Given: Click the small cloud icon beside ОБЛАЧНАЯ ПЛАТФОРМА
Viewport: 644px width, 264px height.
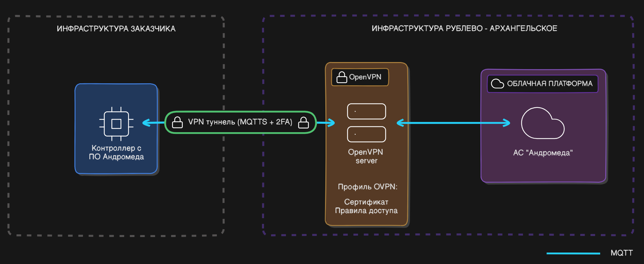Looking at the screenshot, I should pos(497,84).
